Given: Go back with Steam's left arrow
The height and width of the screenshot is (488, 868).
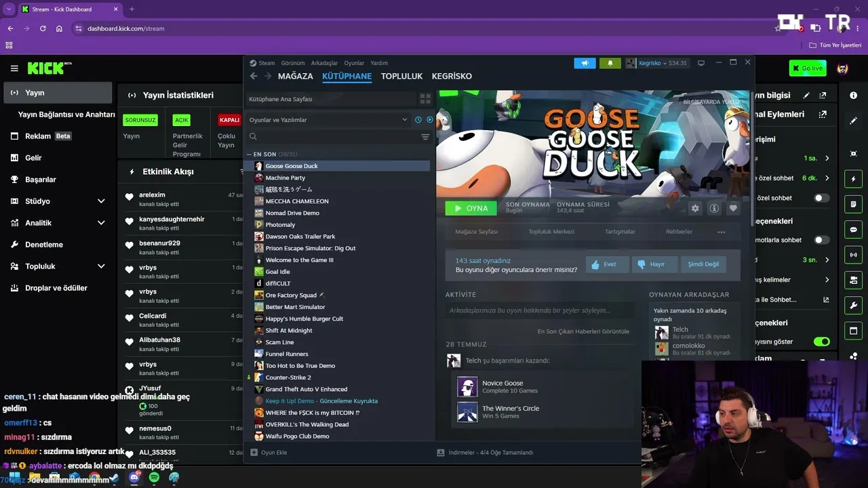Looking at the screenshot, I should click(x=254, y=76).
